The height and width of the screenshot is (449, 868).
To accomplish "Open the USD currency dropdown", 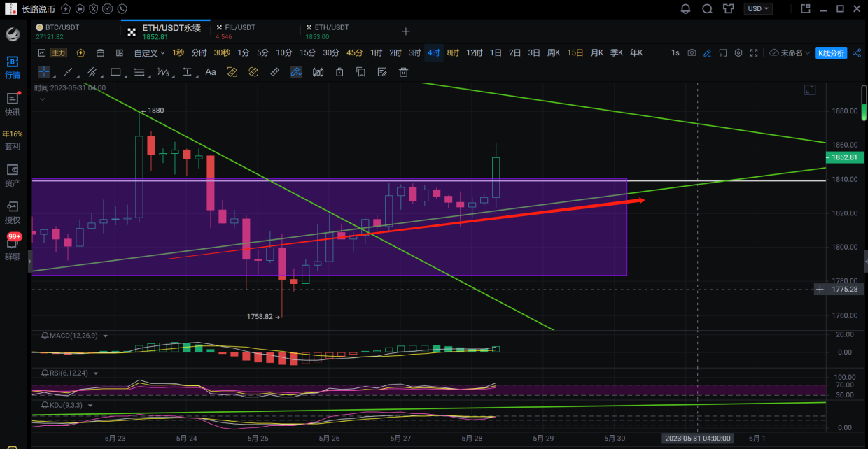I will (x=758, y=9).
